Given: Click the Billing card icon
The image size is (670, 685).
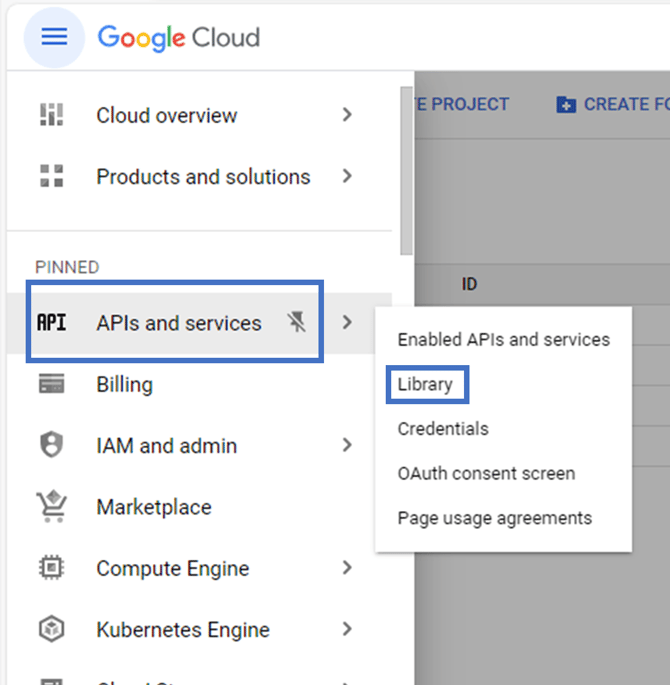Looking at the screenshot, I should click(51, 384).
